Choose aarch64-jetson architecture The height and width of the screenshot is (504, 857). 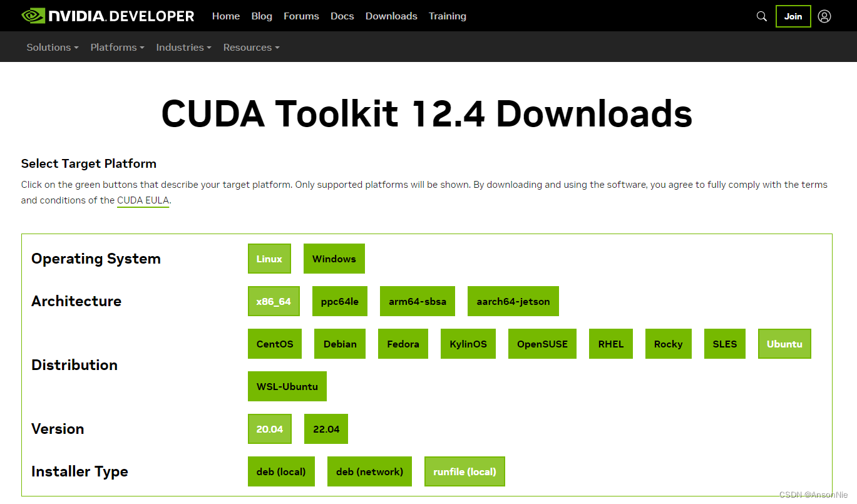tap(513, 301)
